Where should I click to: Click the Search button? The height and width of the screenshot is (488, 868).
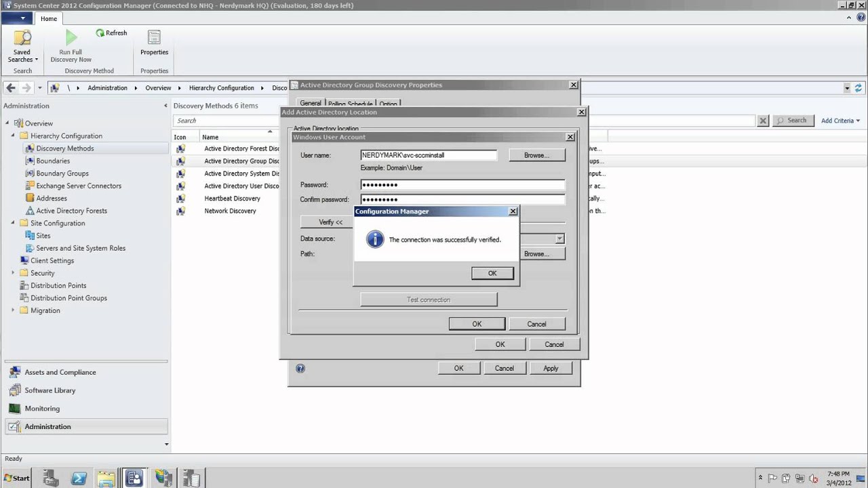pyautogui.click(x=793, y=121)
